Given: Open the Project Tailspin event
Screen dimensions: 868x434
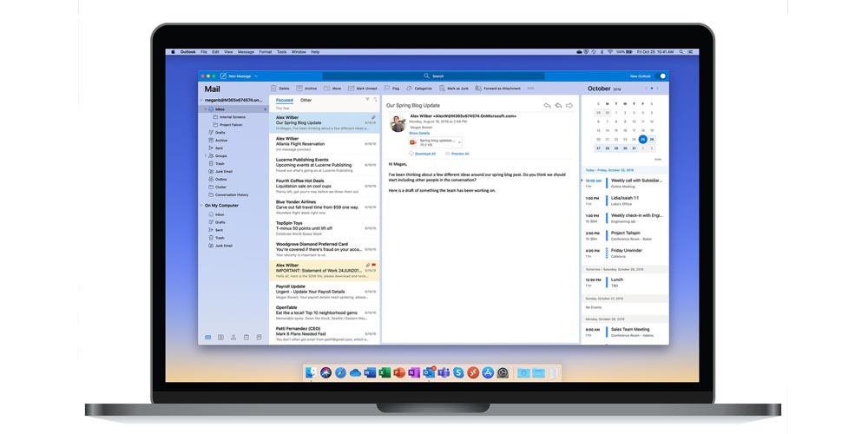Looking at the screenshot, I should tap(624, 236).
